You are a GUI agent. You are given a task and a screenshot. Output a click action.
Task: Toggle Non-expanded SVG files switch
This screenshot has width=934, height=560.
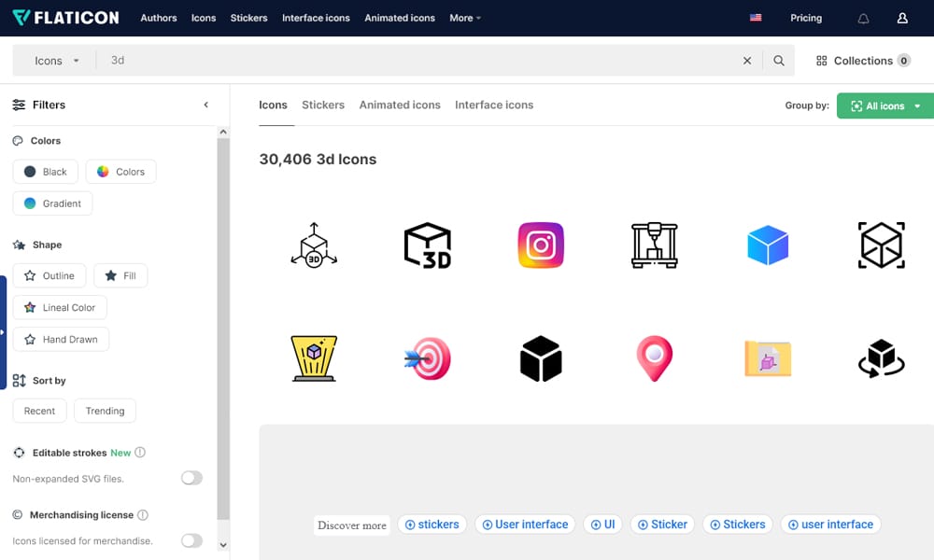click(x=191, y=477)
